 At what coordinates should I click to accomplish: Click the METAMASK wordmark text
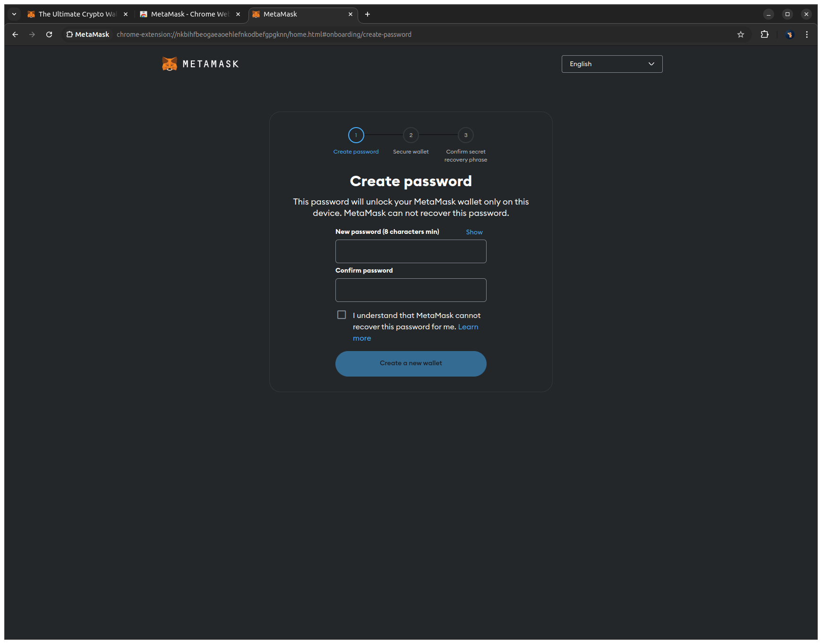(211, 64)
